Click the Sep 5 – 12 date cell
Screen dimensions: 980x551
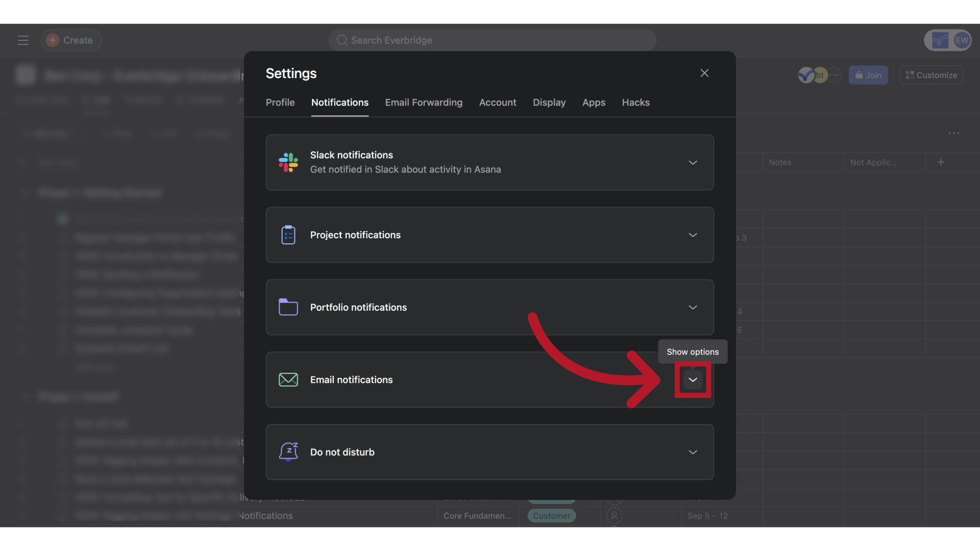(x=707, y=516)
